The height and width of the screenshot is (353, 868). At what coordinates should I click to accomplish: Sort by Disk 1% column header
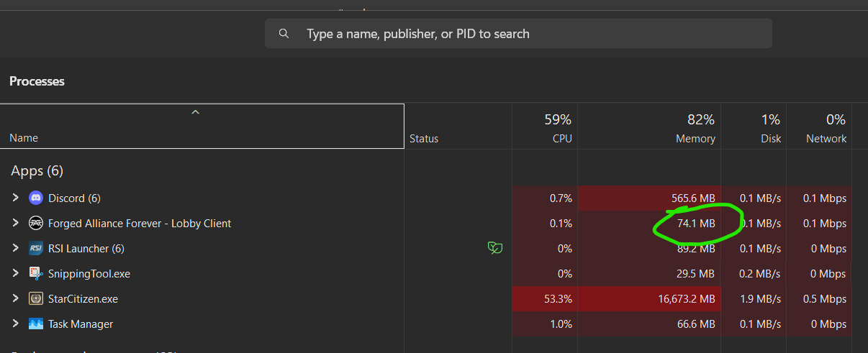[754, 128]
